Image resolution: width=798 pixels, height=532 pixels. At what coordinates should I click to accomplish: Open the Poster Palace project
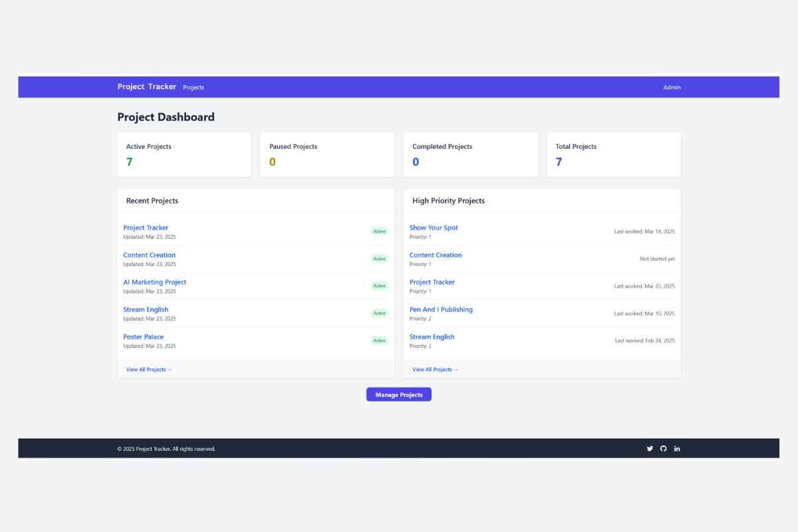click(143, 336)
